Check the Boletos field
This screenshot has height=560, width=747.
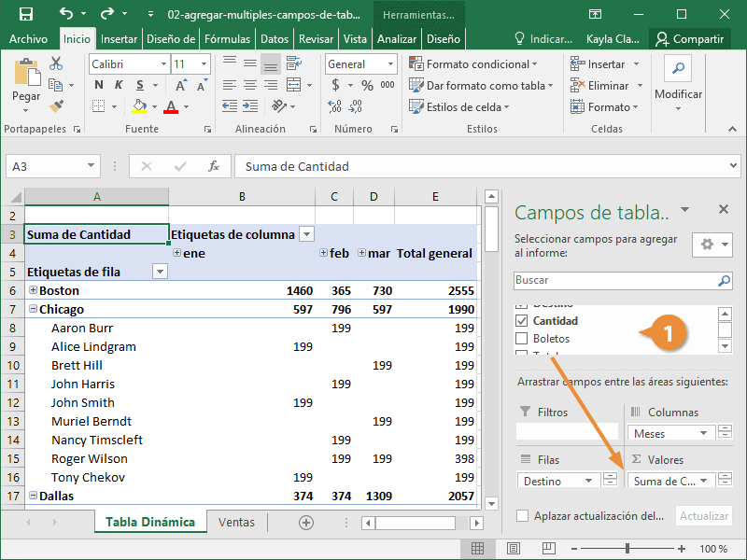(x=522, y=338)
